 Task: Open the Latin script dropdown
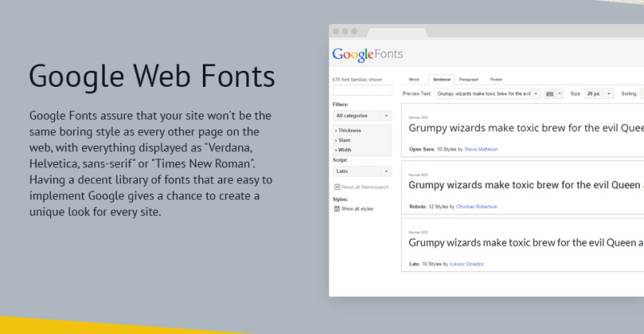pyautogui.click(x=362, y=171)
